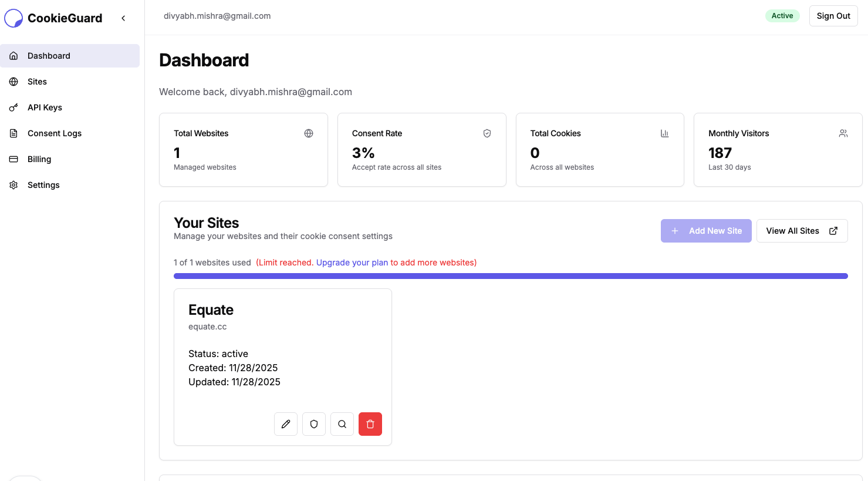Click the Sign Out button

833,16
